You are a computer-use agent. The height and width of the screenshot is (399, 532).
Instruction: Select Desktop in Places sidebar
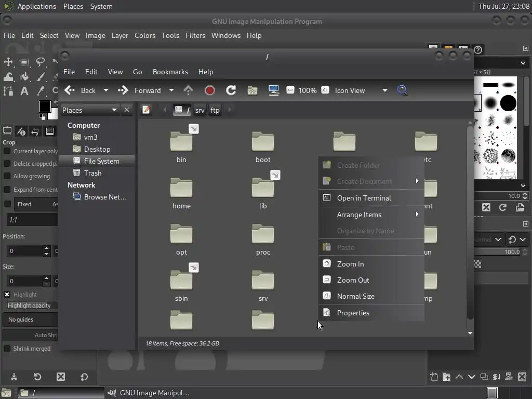coord(97,149)
